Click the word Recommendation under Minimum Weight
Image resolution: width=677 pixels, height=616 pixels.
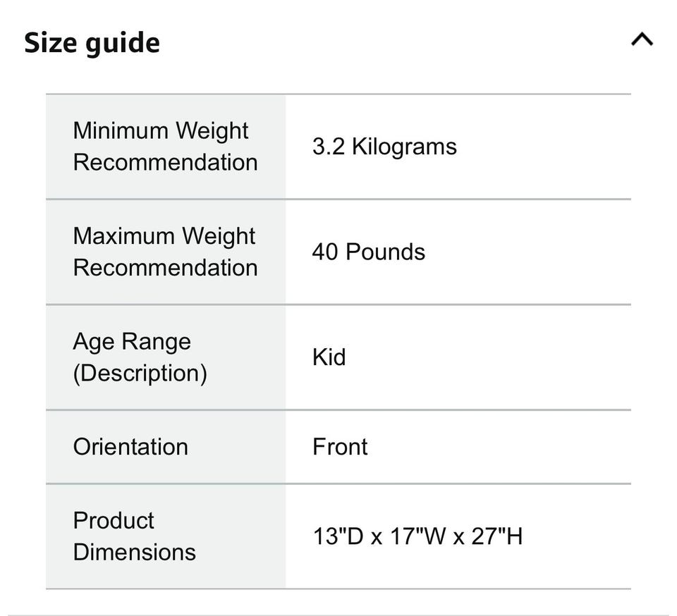click(x=165, y=162)
